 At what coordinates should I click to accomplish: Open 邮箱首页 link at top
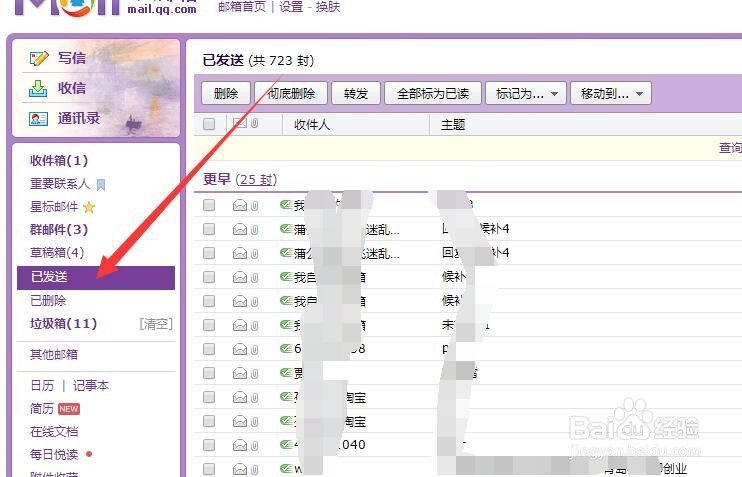[242, 7]
